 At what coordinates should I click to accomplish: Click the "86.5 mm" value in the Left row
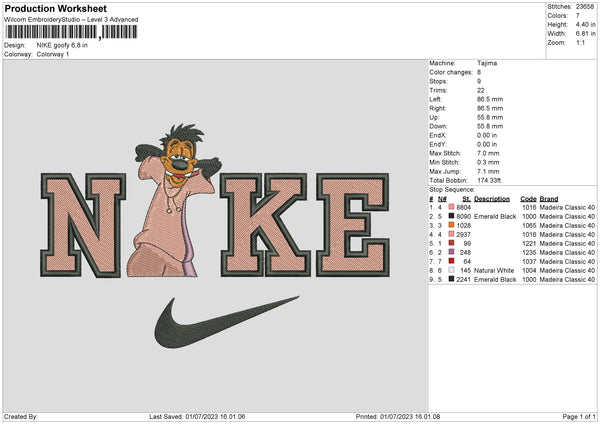pyautogui.click(x=490, y=99)
